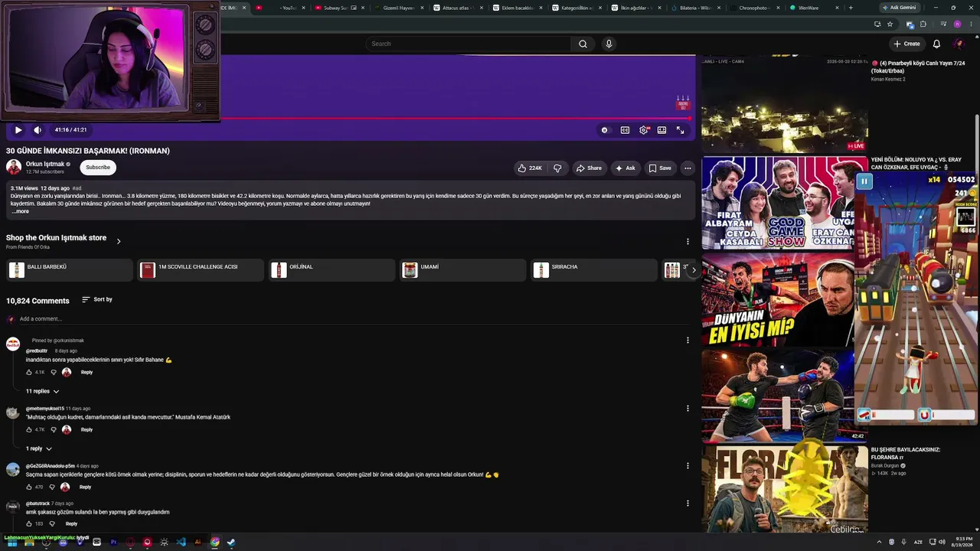Screen dimensions: 980x551
Task: Open the three-dot more actions menu under the video
Action: tap(688, 168)
